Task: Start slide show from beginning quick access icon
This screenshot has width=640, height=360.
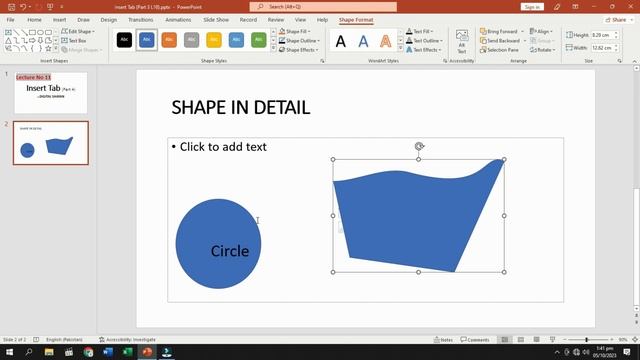Action: [50, 7]
